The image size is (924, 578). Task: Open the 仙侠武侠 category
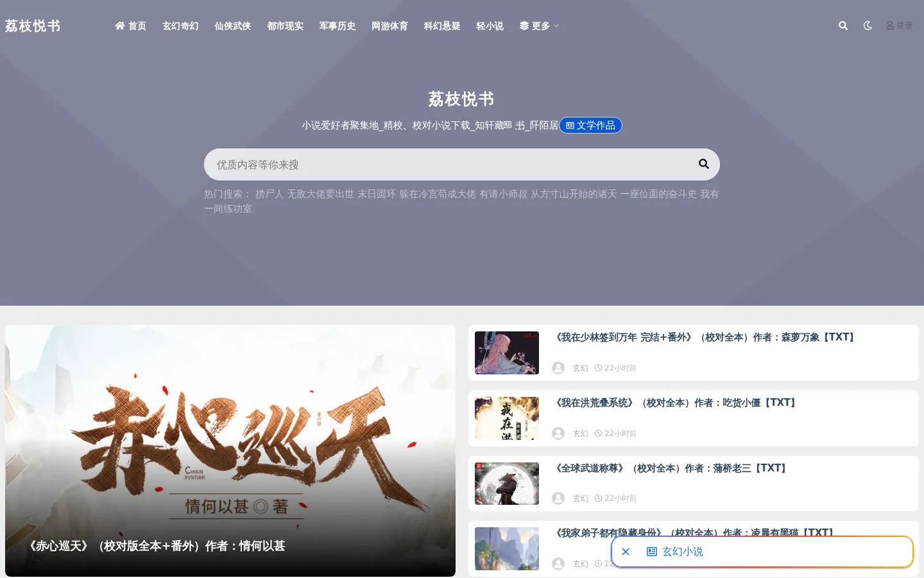(233, 26)
